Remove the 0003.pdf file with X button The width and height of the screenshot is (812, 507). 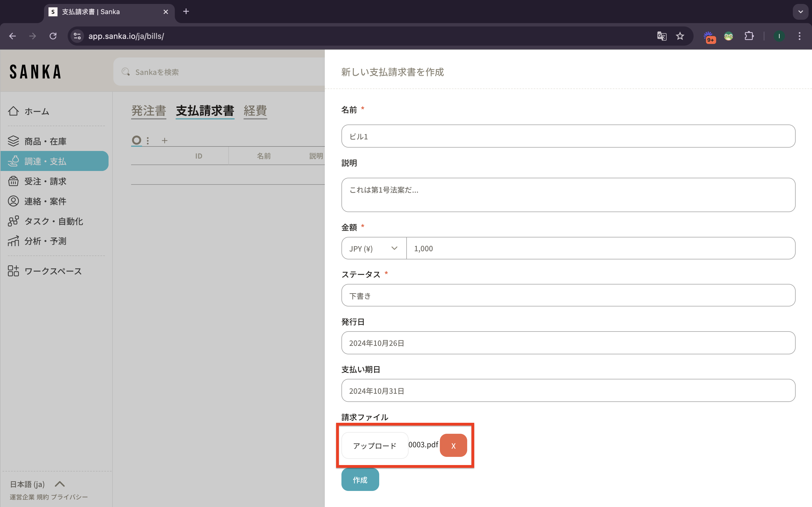coord(453,446)
